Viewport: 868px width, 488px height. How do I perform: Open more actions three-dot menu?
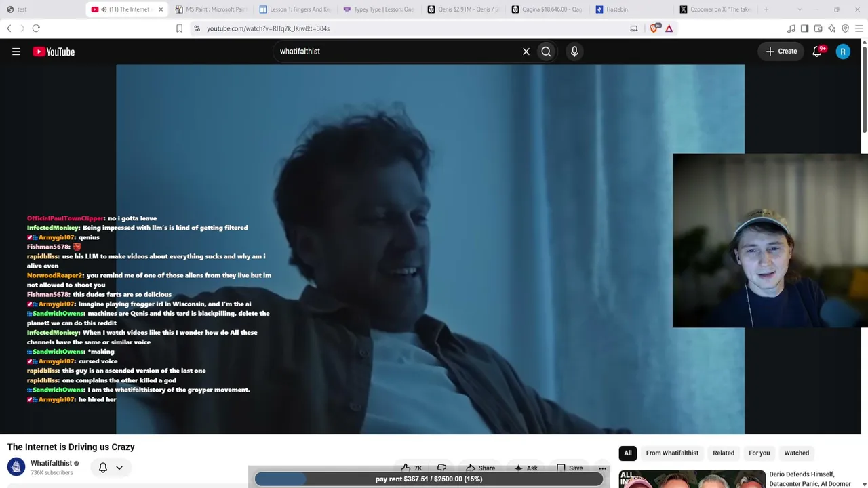pyautogui.click(x=602, y=468)
